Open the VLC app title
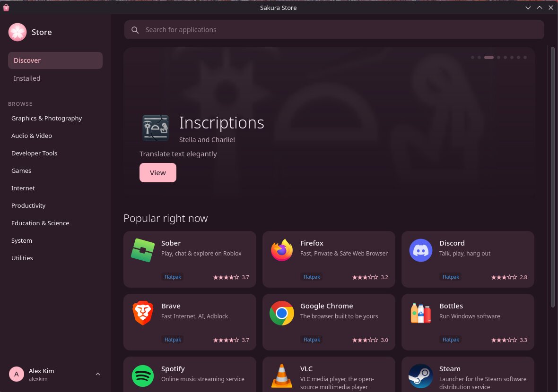The image size is (558, 392). point(306,369)
